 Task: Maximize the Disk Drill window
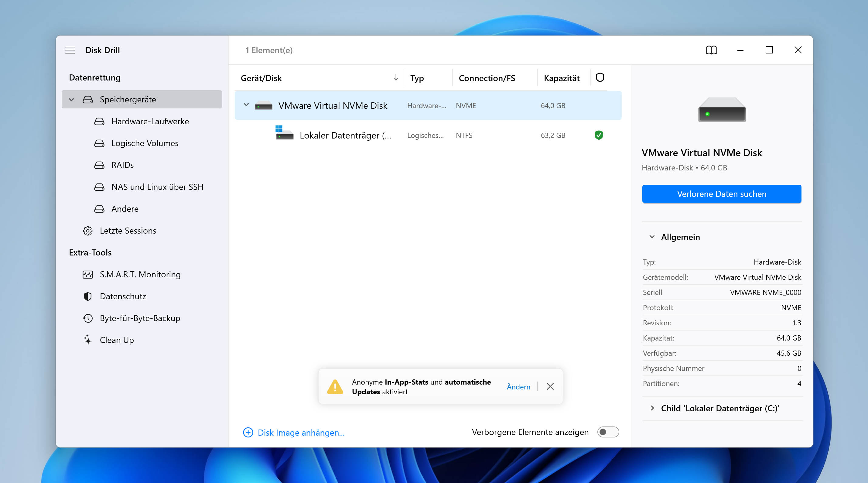(x=769, y=50)
